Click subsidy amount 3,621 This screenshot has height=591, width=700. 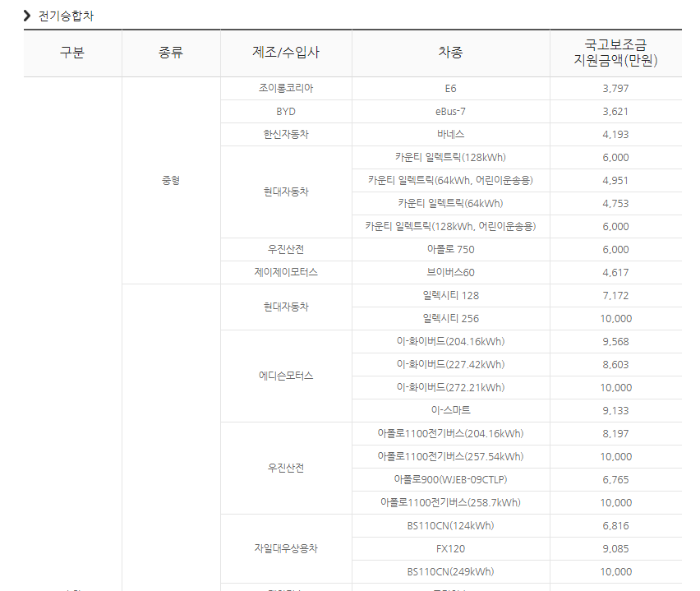[x=615, y=112]
